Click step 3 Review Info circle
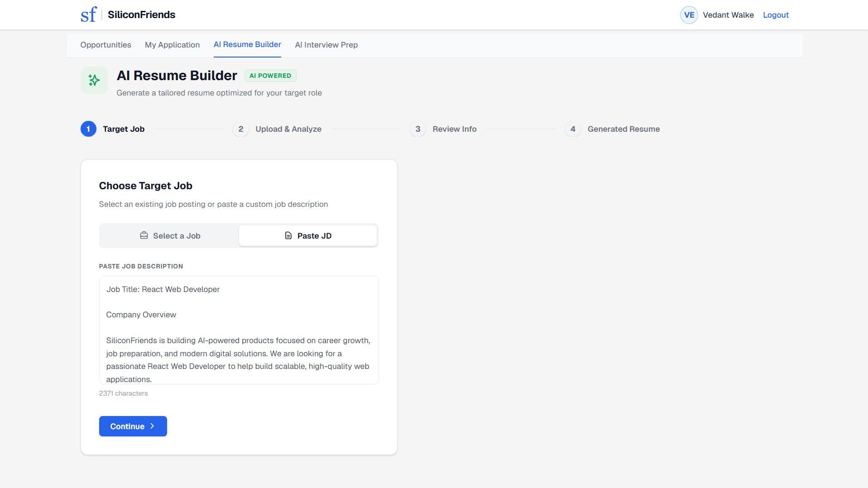 pyautogui.click(x=418, y=129)
